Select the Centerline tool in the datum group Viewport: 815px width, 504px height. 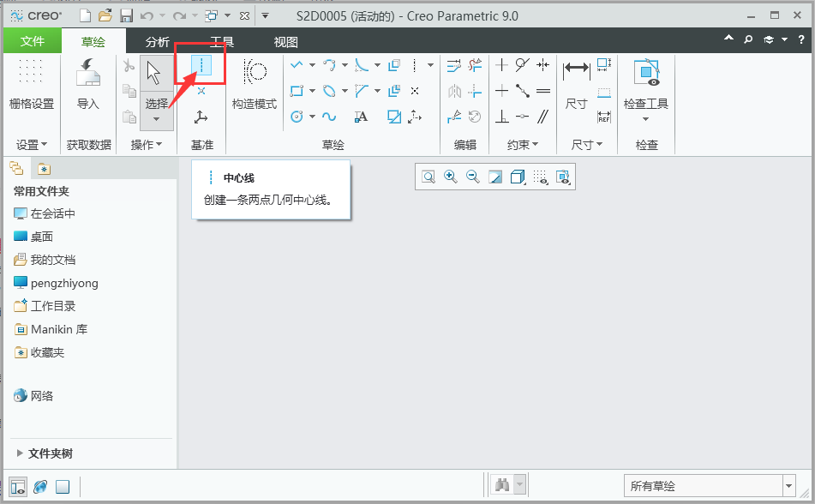(201, 65)
